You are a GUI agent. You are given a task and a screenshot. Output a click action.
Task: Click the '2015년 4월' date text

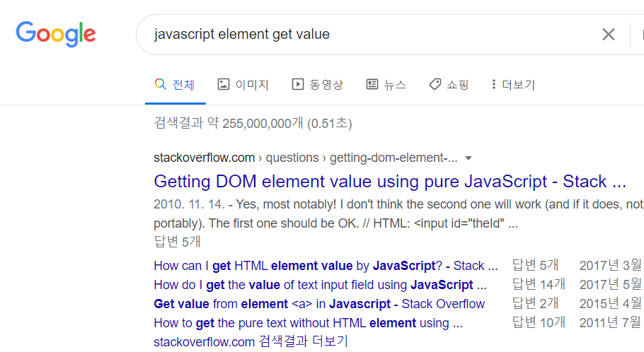(x=610, y=304)
